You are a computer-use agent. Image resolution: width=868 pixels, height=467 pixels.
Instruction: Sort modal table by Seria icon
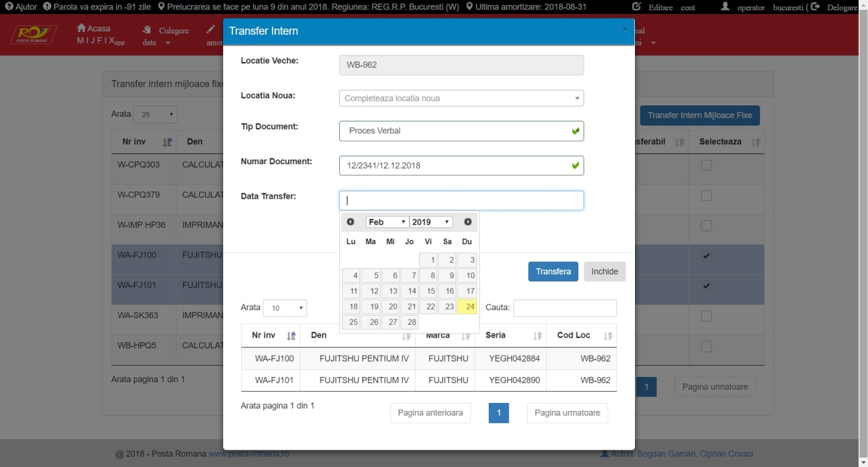point(537,336)
